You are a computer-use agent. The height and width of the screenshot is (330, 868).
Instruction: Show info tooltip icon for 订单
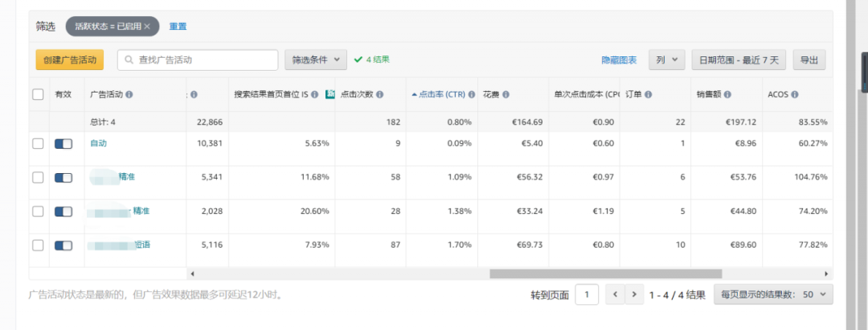[x=648, y=95]
